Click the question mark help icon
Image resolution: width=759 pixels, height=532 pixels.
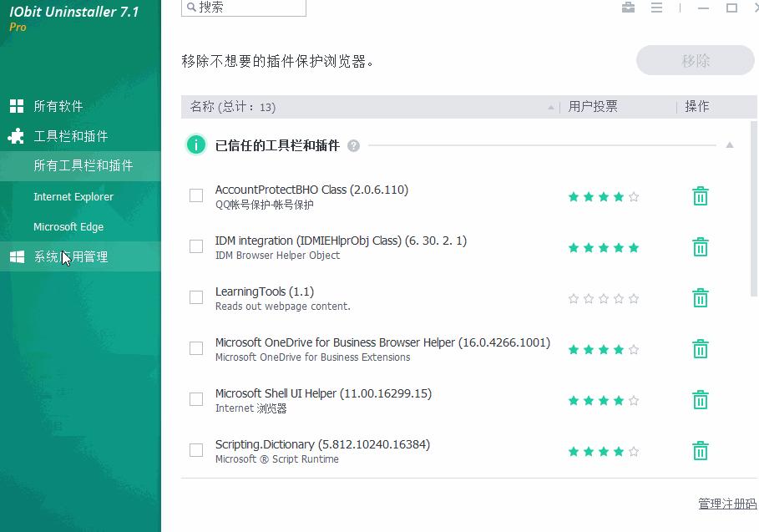point(353,144)
